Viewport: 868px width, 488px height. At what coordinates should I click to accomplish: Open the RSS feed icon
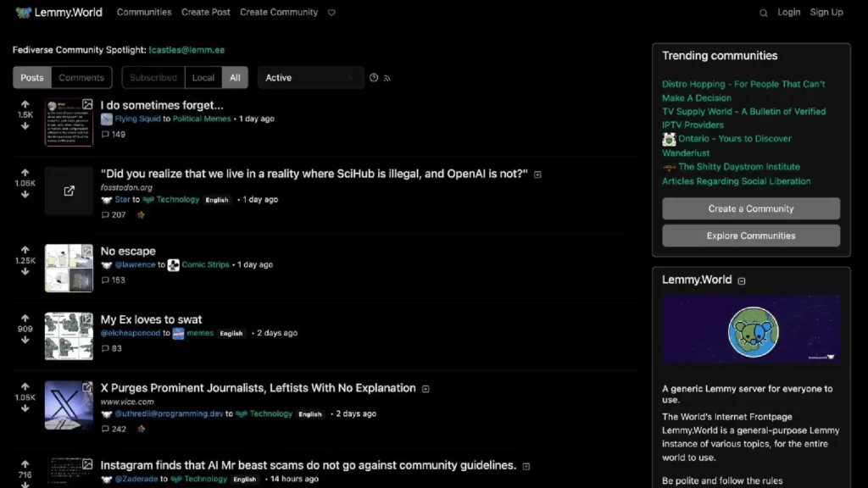387,78
